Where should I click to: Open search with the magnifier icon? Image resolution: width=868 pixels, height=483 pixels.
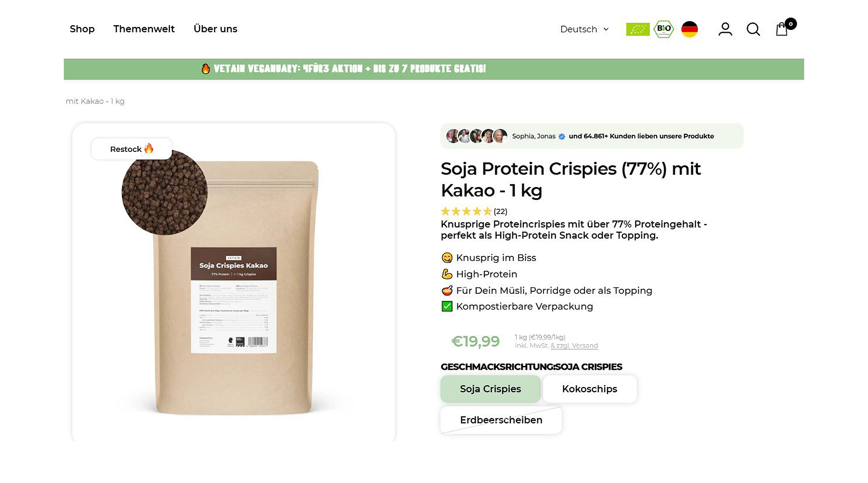pyautogui.click(x=753, y=29)
